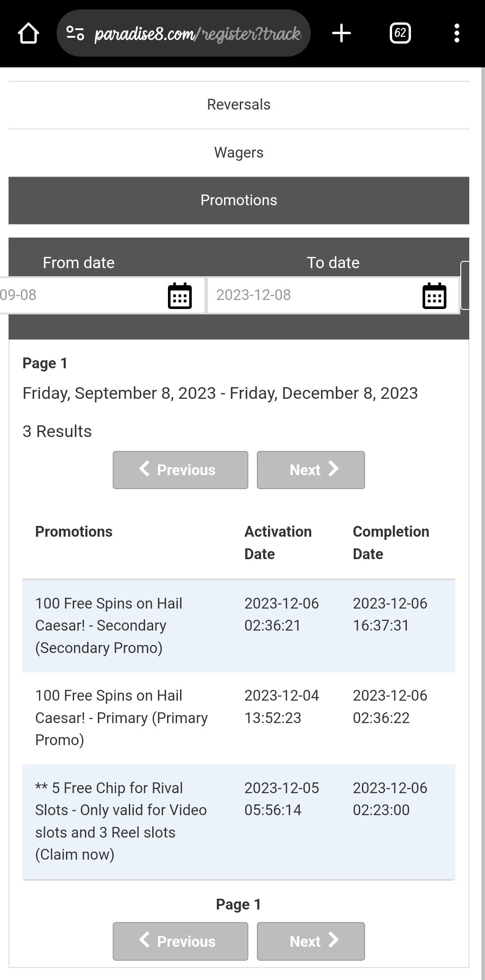Open the browser three-dot menu
The width and height of the screenshot is (485, 980).
[x=457, y=33]
